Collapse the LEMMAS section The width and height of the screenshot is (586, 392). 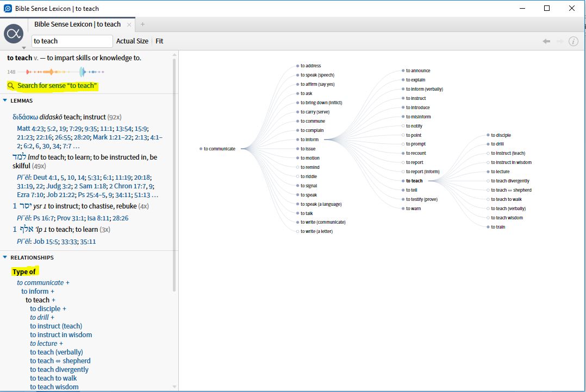click(x=5, y=100)
